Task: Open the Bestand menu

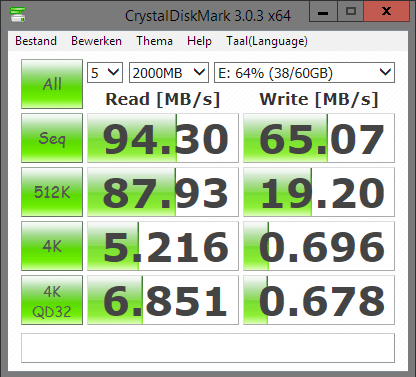Action: click(x=36, y=41)
